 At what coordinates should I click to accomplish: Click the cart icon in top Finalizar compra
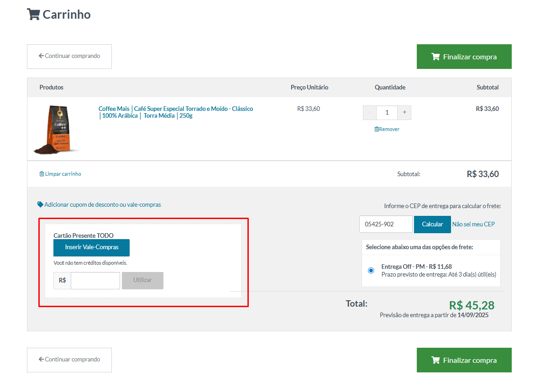click(x=436, y=57)
